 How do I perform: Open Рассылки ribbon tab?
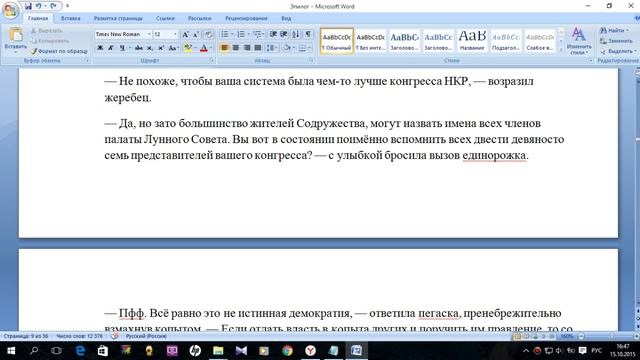[x=200, y=18]
